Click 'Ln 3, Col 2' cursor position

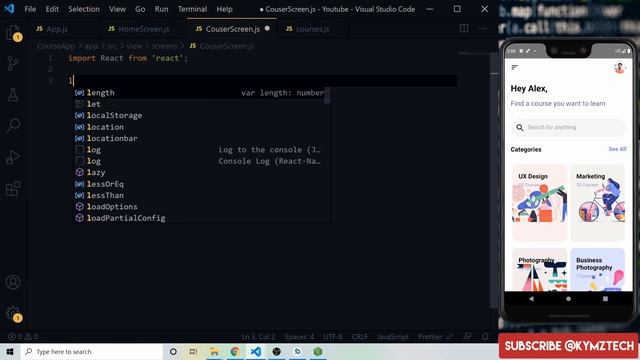258,337
